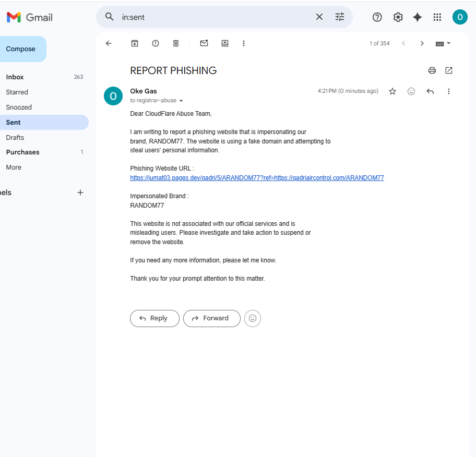Archive this email with the archive icon
476x457 pixels.
pyautogui.click(x=135, y=43)
